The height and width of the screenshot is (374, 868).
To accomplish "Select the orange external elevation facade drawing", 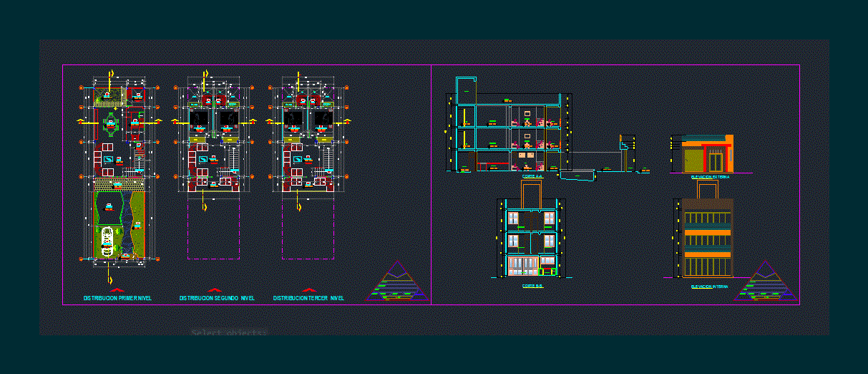I will pos(708,154).
